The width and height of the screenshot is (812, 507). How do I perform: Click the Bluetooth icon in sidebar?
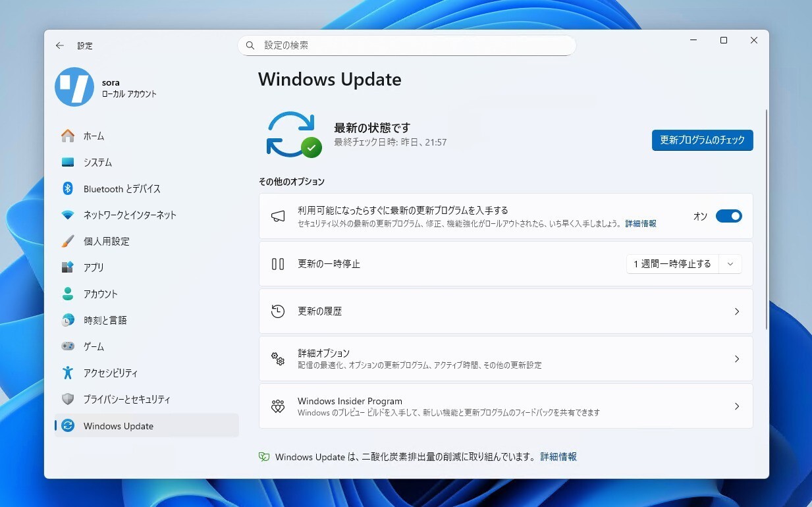[x=68, y=188]
